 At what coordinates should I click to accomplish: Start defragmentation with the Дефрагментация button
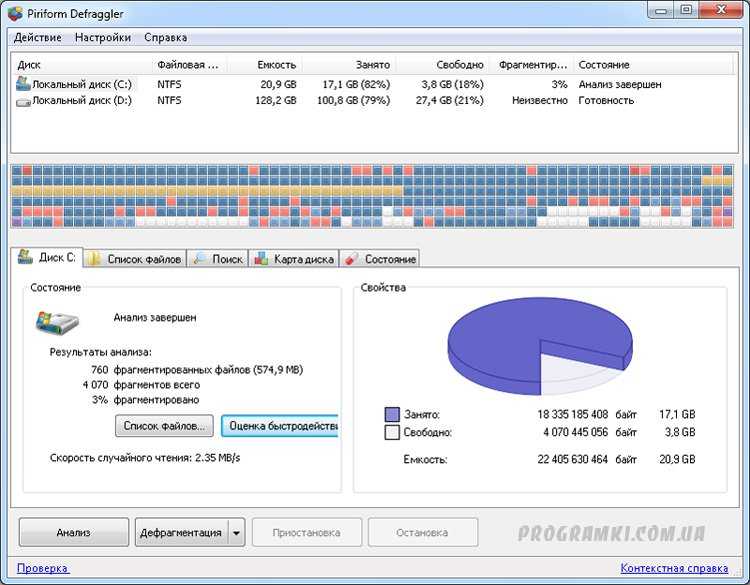click(181, 532)
